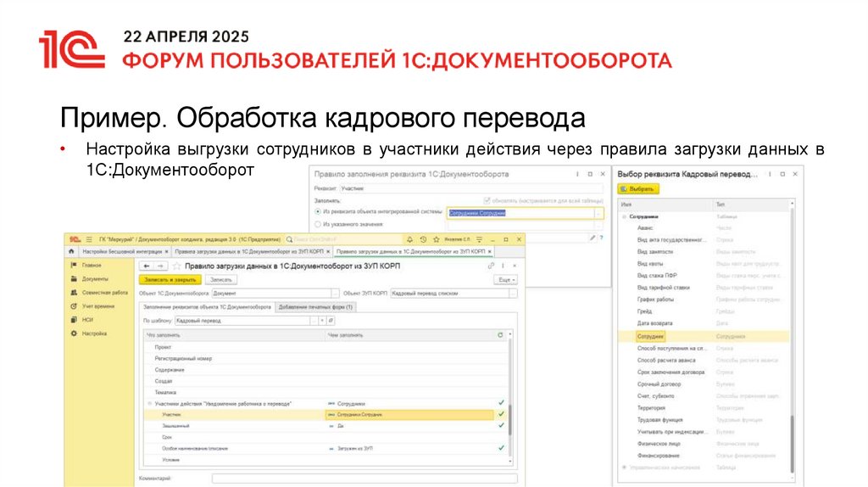Select 'Из указанного значения' radio option
868x487 pixels.
(318, 224)
